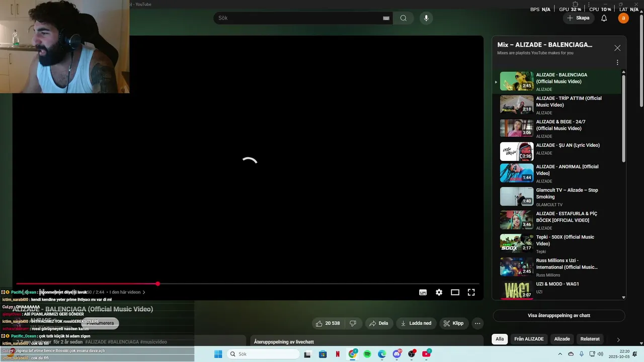
Task: Open Microsoft Store from the taskbar
Action: (x=323, y=354)
